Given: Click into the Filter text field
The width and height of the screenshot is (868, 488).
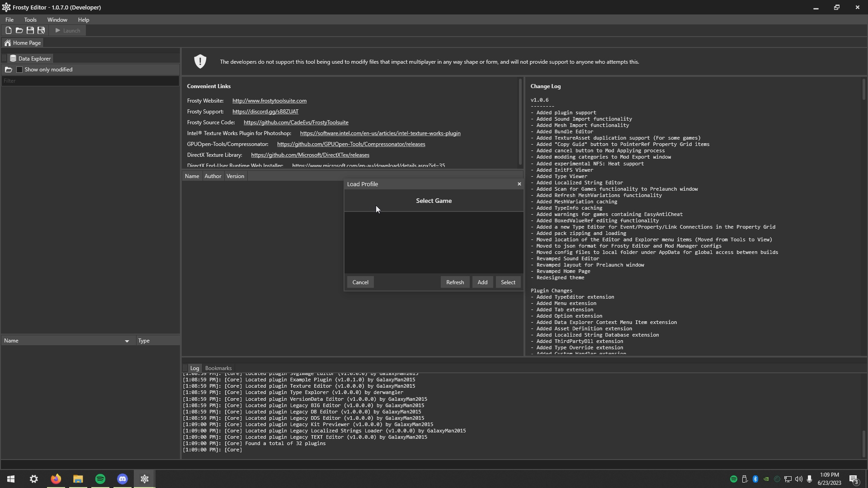Looking at the screenshot, I should click(90, 81).
